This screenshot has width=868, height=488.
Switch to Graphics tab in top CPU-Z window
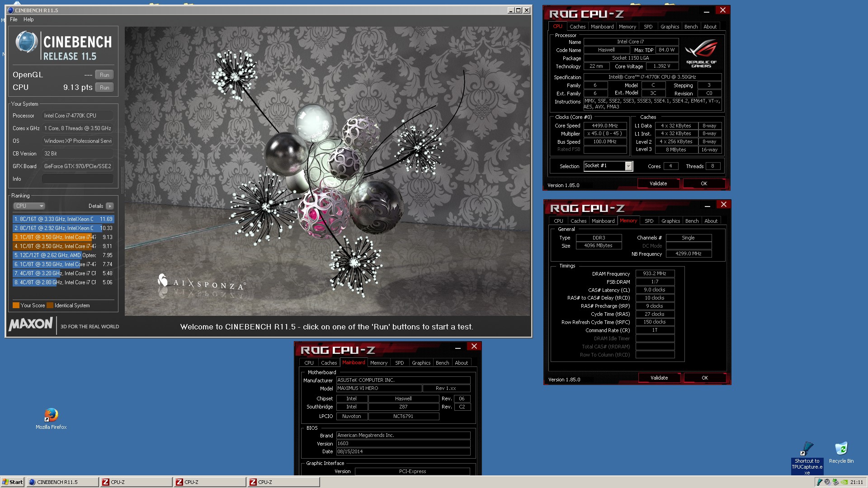[670, 27]
